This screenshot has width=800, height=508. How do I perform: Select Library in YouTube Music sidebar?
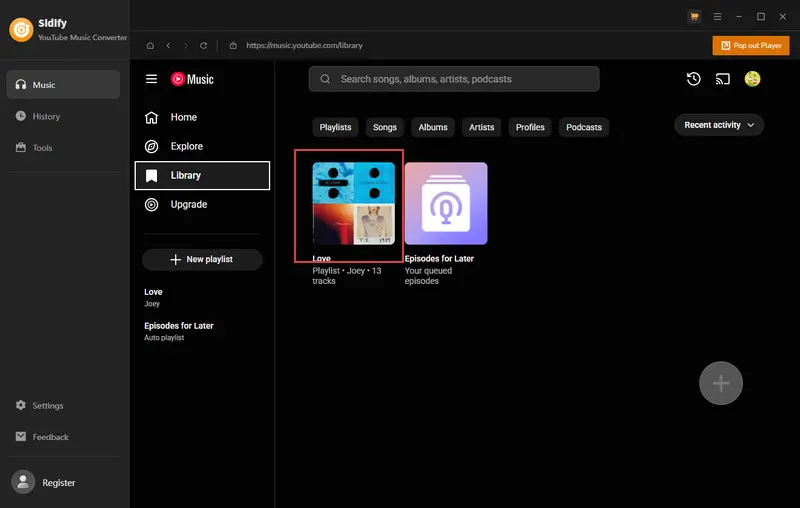202,175
